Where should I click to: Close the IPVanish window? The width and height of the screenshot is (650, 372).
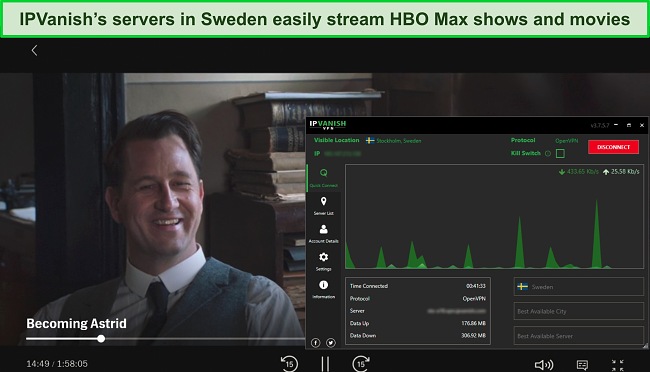click(642, 125)
